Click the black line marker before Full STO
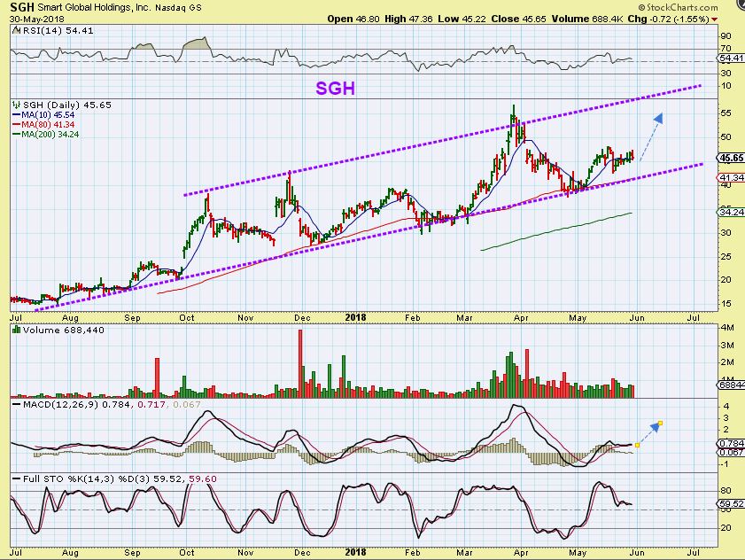This screenshot has height=560, width=745. pyautogui.click(x=17, y=478)
